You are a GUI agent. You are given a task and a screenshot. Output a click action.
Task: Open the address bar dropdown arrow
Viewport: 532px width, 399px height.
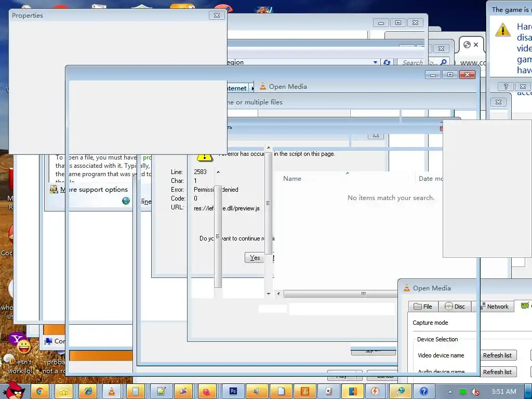click(x=375, y=62)
